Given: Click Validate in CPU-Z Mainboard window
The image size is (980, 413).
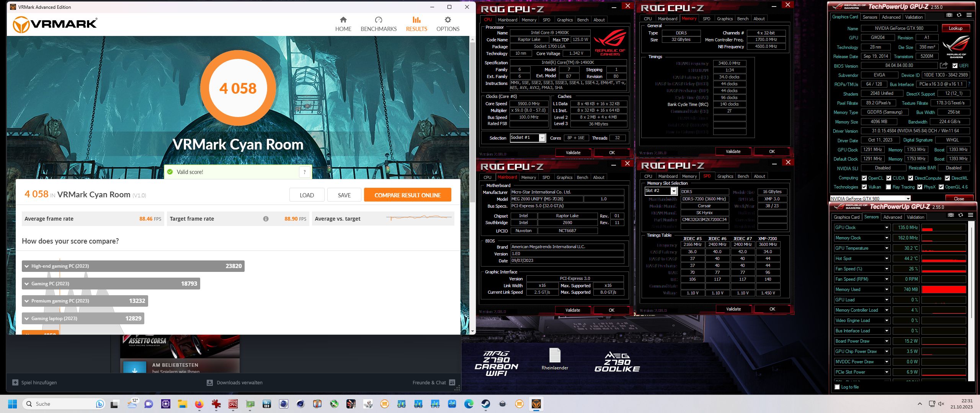Looking at the screenshot, I should coord(573,310).
